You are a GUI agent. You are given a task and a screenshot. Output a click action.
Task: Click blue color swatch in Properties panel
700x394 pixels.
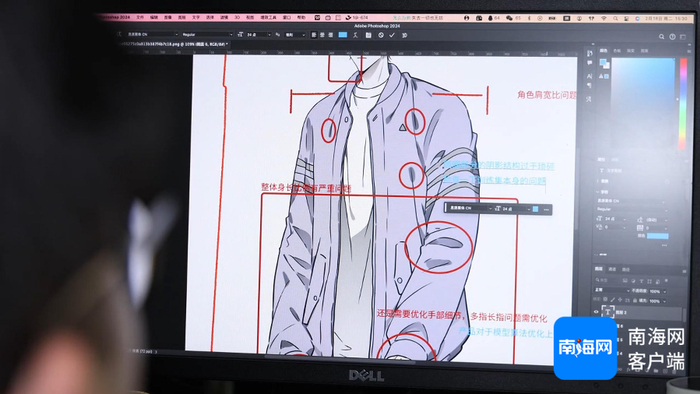pyautogui.click(x=658, y=236)
